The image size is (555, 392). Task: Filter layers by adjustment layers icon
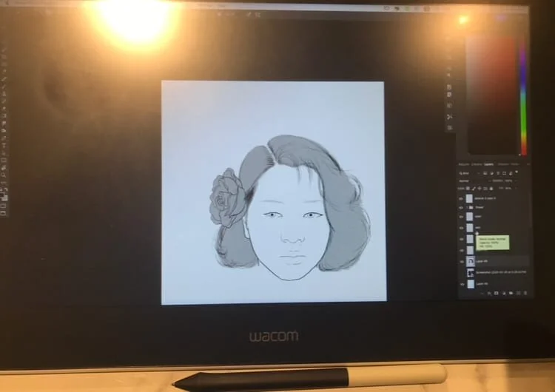pos(491,173)
